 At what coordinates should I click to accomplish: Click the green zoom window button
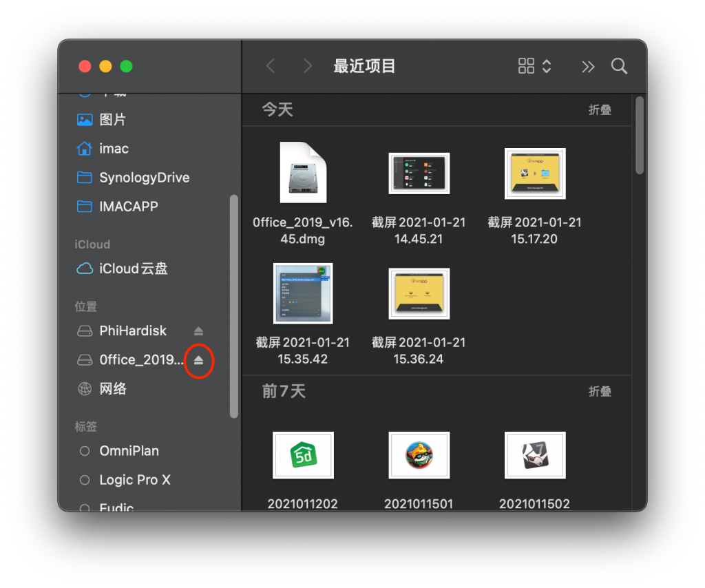tap(127, 66)
